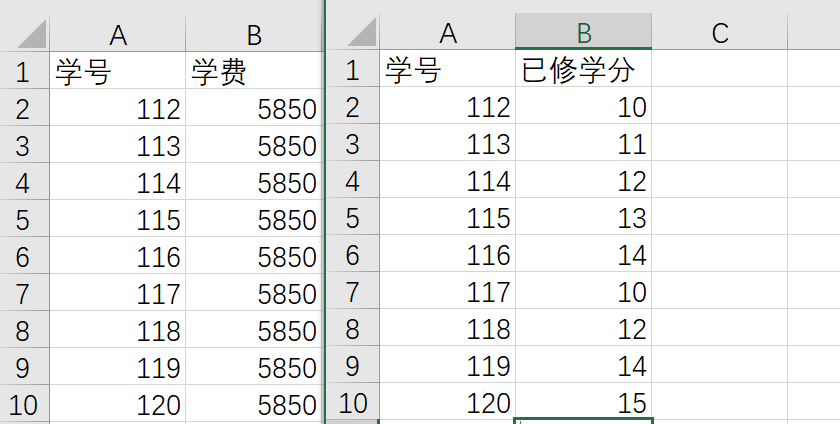Image resolution: width=840 pixels, height=424 pixels.
Task: Select row 4 header in left sheet
Action: pyautogui.click(x=25, y=181)
